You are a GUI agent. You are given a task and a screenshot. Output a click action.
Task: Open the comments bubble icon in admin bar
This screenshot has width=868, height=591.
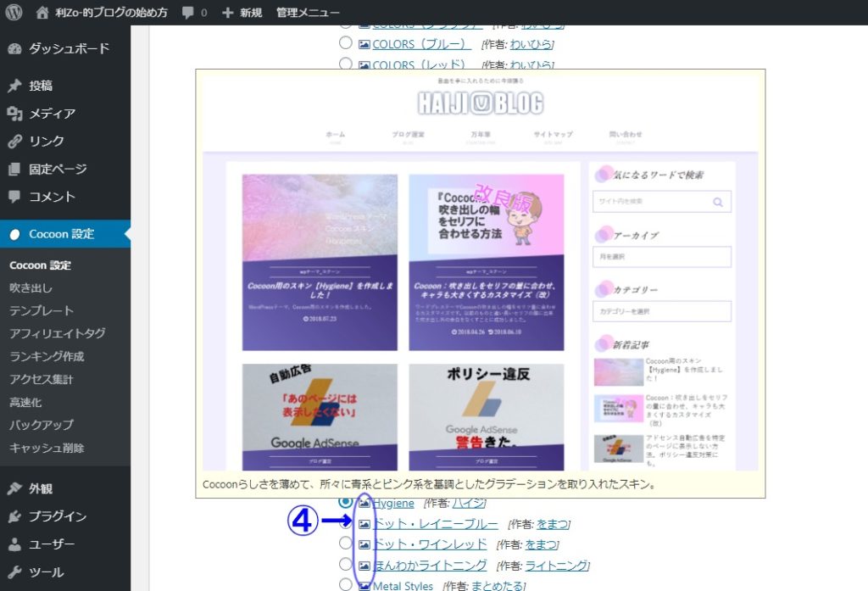click(188, 13)
